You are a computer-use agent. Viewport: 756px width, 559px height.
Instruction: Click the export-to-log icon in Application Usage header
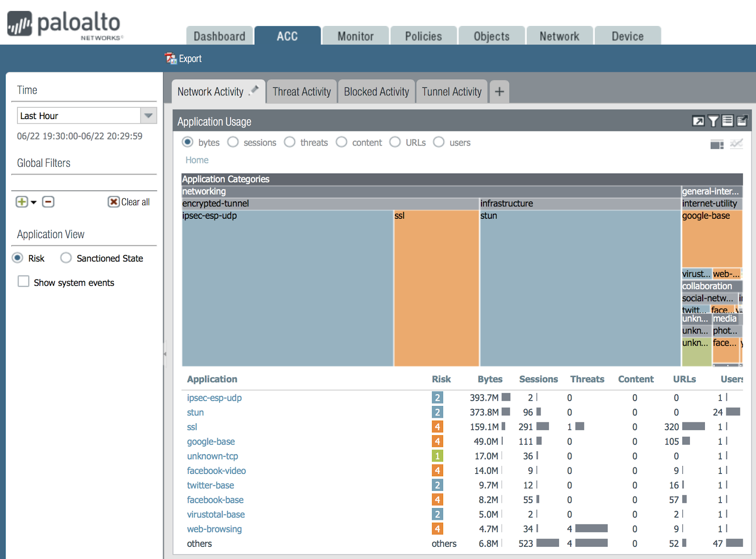coord(742,121)
